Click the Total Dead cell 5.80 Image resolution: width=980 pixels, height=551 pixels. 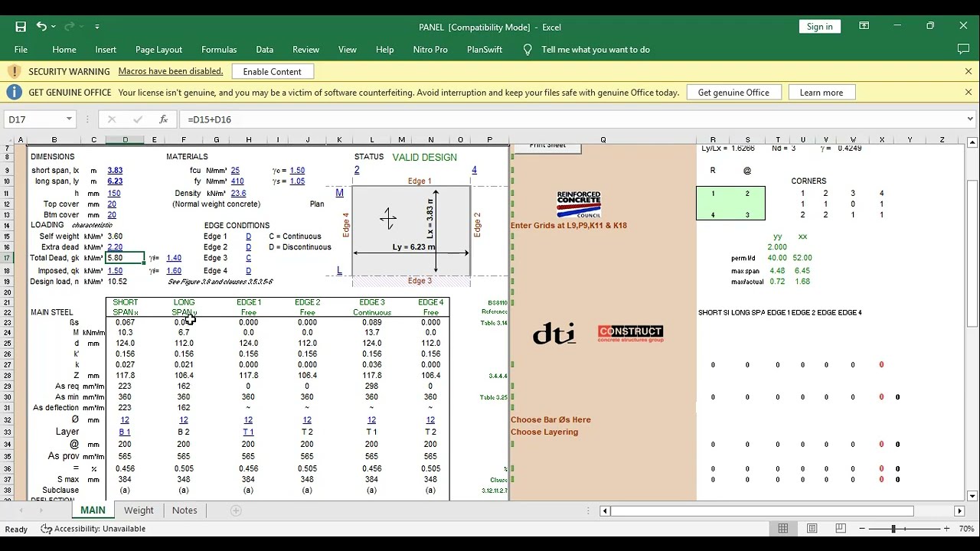[x=125, y=259]
